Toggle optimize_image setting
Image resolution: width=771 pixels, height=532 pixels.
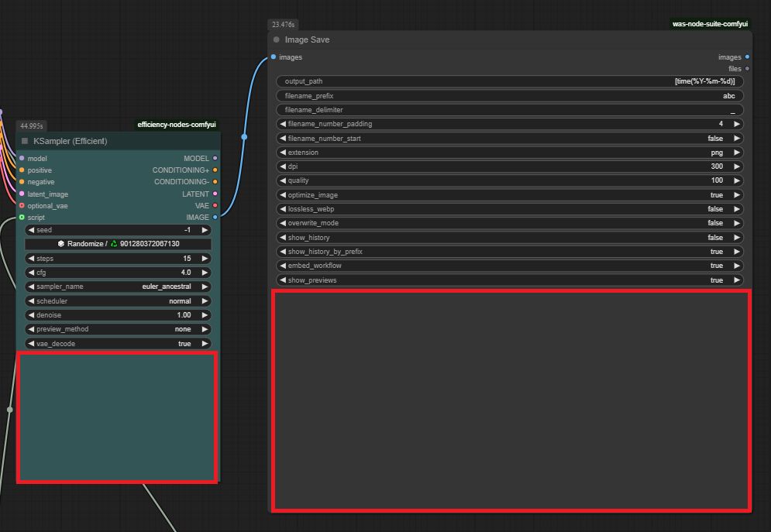pos(510,195)
